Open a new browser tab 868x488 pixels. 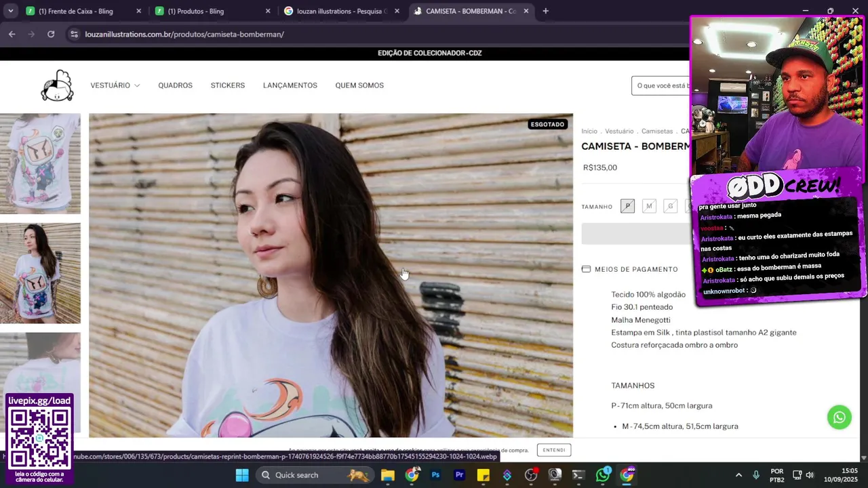tap(545, 11)
